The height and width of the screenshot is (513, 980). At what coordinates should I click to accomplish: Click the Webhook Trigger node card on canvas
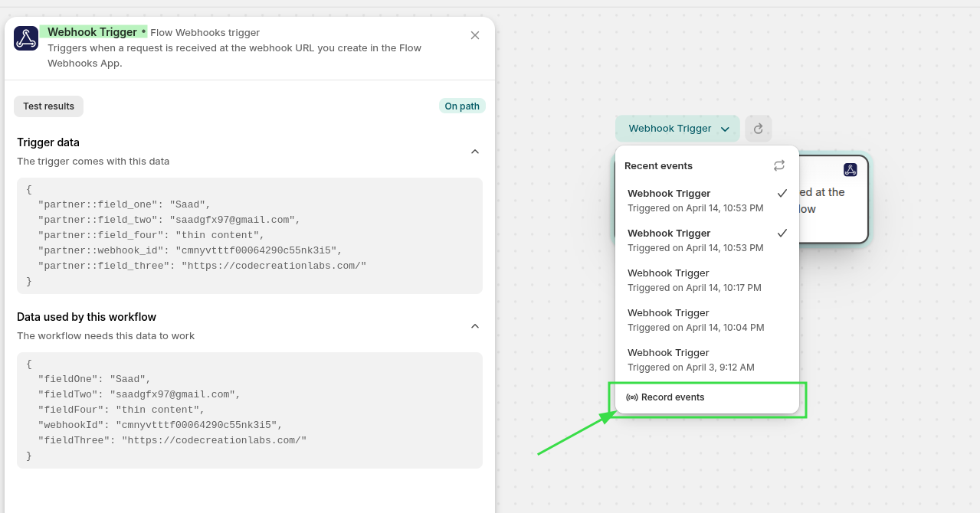(x=833, y=222)
